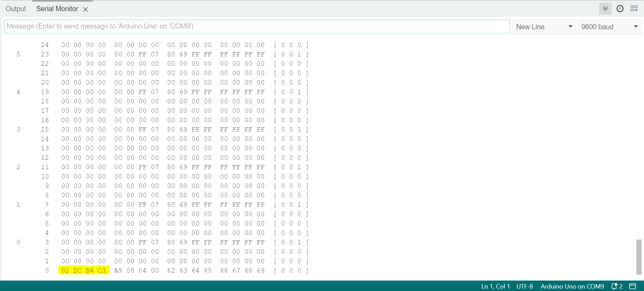Click block number 11 in output
The width and height of the screenshot is (644, 291).
tap(45, 167)
